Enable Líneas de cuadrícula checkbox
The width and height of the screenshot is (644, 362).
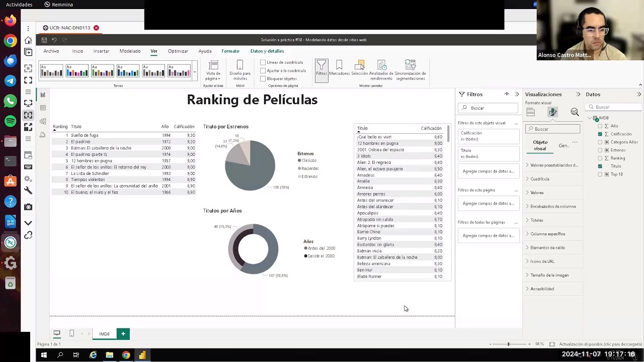pos(263,62)
